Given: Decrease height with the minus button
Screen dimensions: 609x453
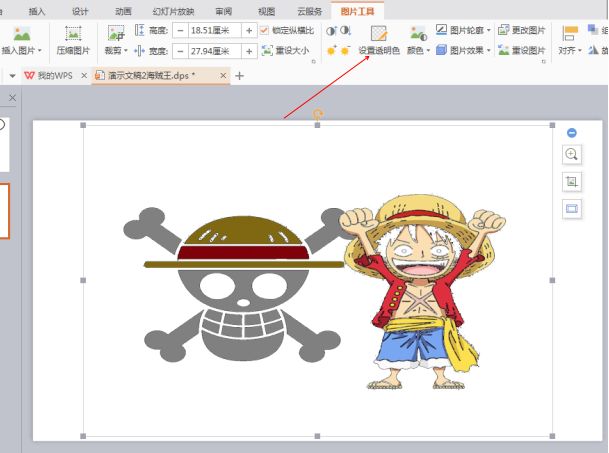Looking at the screenshot, I should [x=180, y=30].
